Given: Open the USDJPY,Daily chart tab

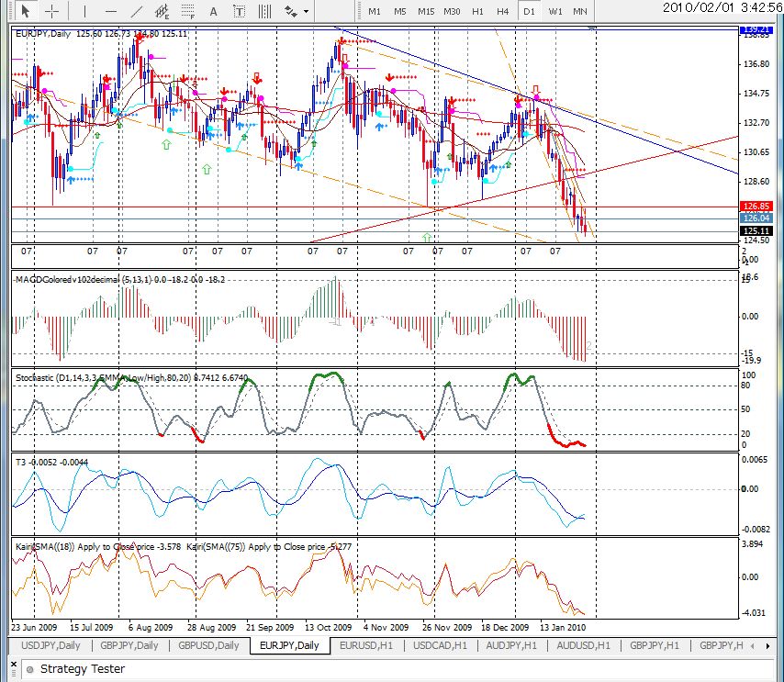Looking at the screenshot, I should [50, 645].
